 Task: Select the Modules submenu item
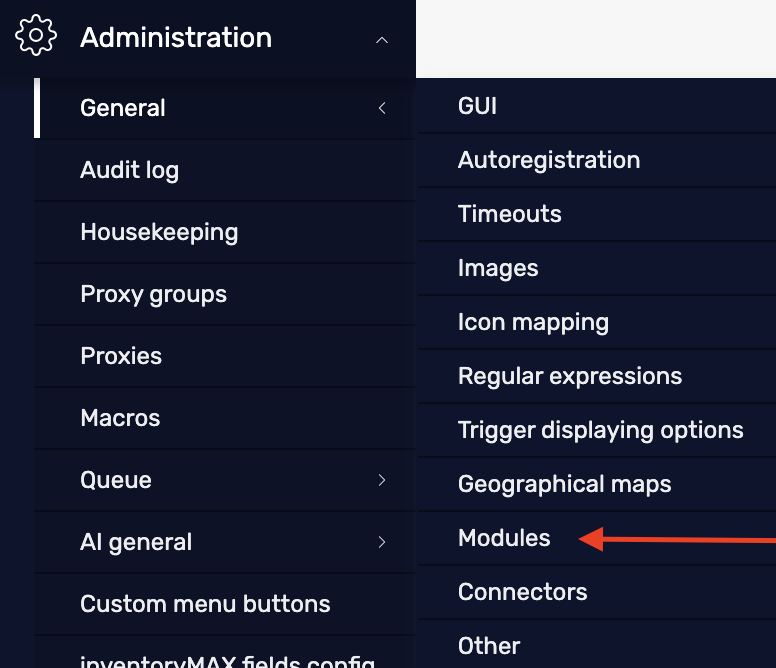504,538
